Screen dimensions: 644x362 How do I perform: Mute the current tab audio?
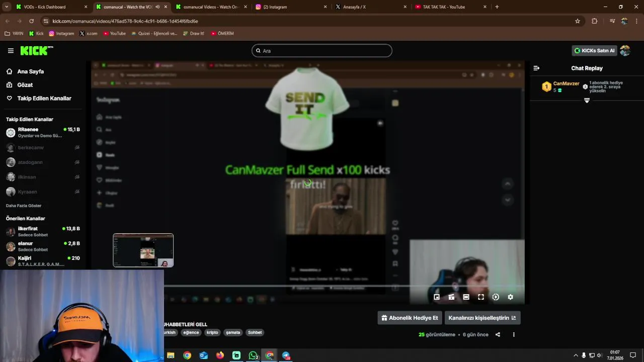(157, 7)
